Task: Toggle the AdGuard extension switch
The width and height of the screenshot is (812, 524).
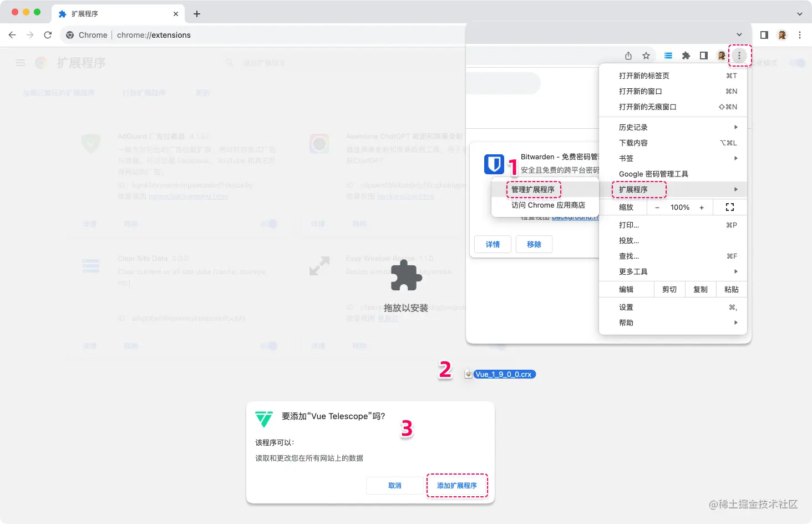Action: (x=269, y=224)
